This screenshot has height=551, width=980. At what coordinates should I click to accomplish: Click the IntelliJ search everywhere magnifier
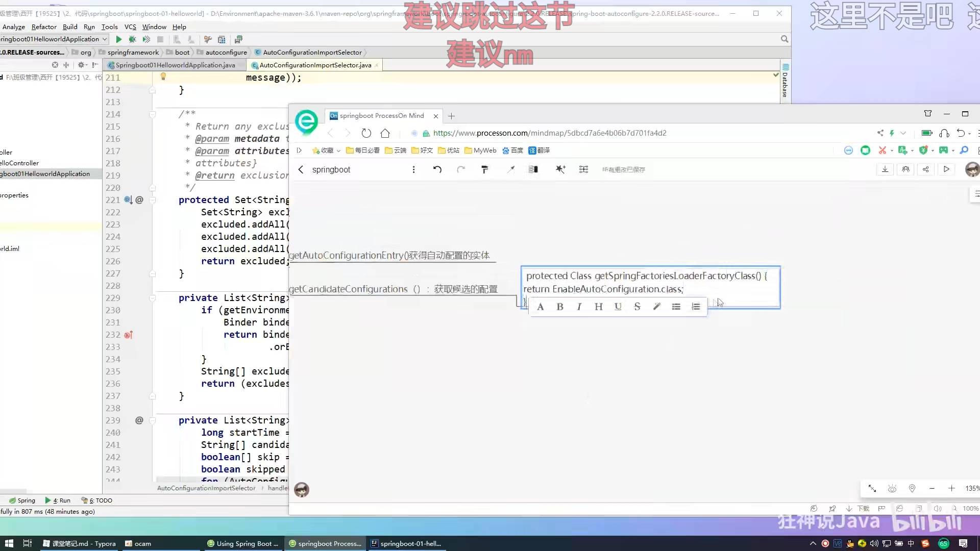pos(785,39)
